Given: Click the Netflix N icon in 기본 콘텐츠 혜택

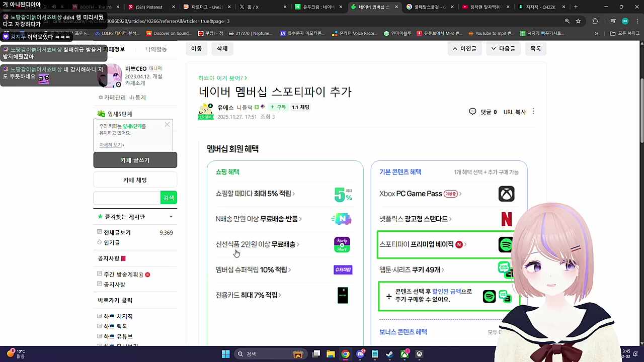Looking at the screenshot, I should pos(506,219).
